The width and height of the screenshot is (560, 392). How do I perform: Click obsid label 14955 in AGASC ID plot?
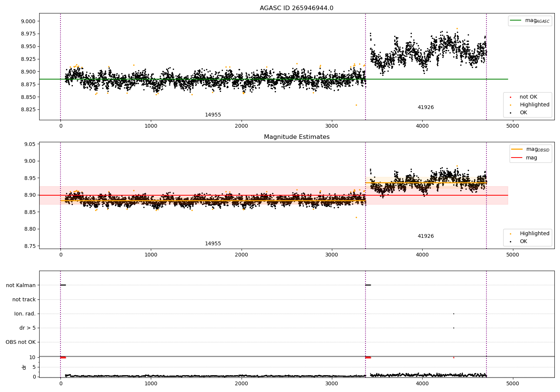pyautogui.click(x=213, y=115)
